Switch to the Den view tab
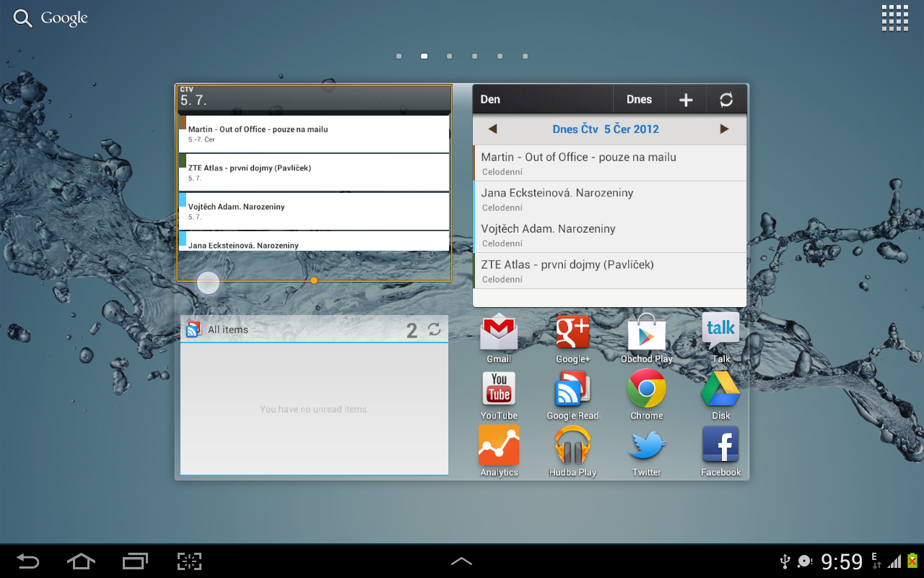924x578 pixels. 490,99
